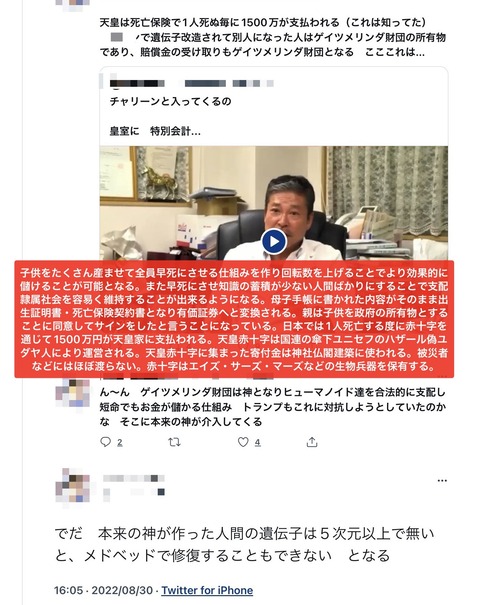Image resolution: width=480 pixels, height=605 pixels.
Task: Click the main tweet text でだ 本来の神
Action: click(x=244, y=544)
